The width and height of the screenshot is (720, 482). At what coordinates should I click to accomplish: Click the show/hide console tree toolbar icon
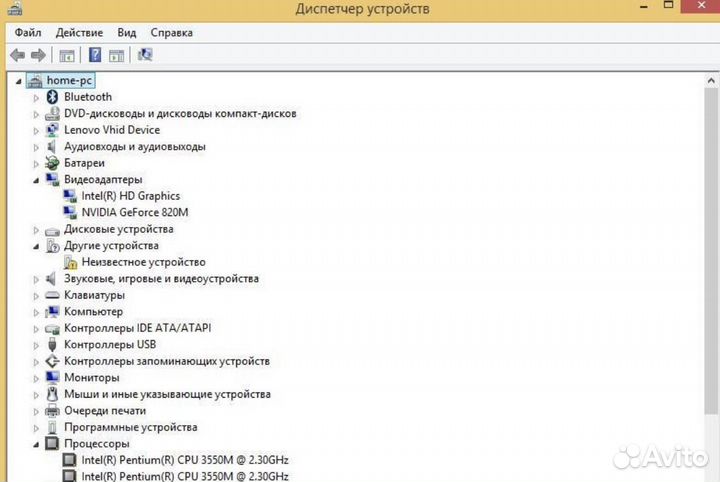[x=67, y=56]
